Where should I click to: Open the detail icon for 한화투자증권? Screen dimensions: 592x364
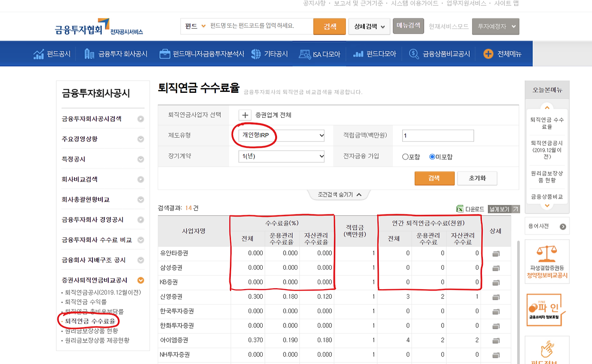point(496,326)
